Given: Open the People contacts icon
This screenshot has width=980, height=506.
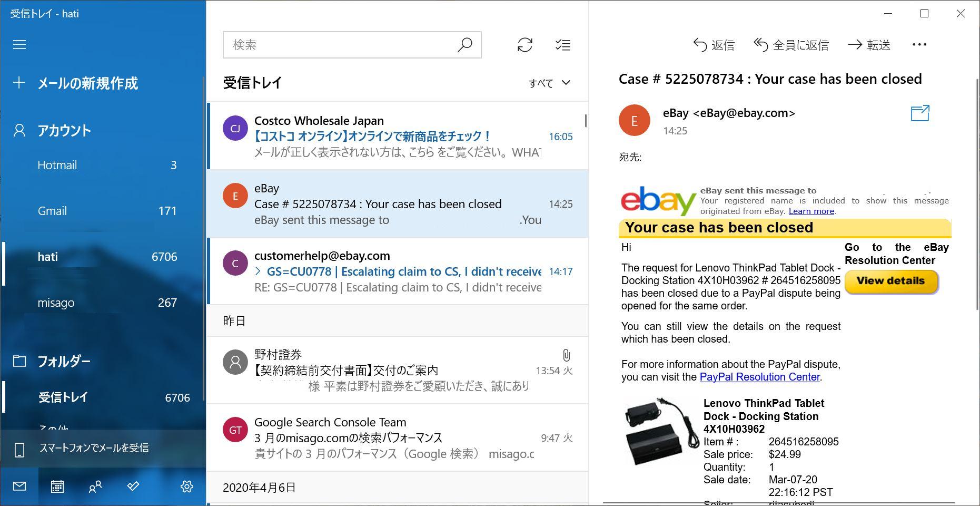Looking at the screenshot, I should pos(95,486).
